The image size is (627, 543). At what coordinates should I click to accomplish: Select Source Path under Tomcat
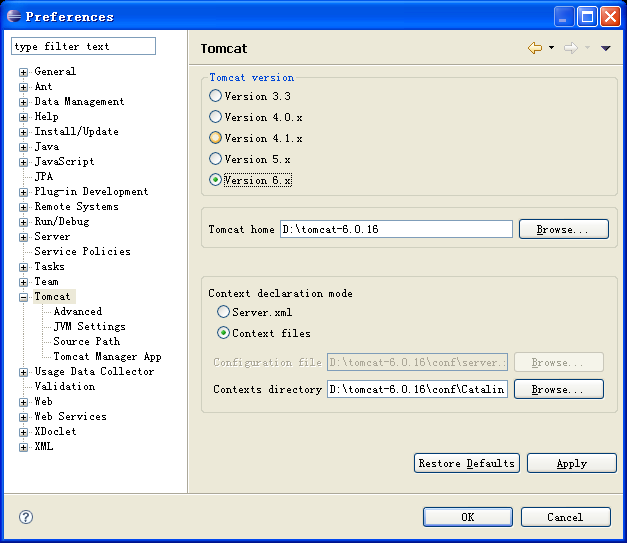tap(87, 341)
